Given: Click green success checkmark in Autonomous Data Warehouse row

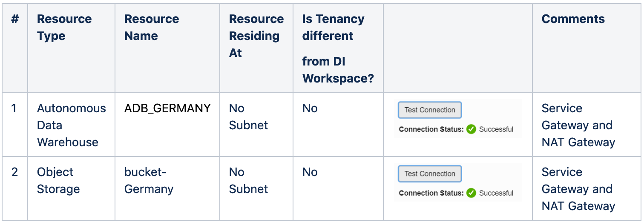Looking at the screenshot, I should point(471,129).
